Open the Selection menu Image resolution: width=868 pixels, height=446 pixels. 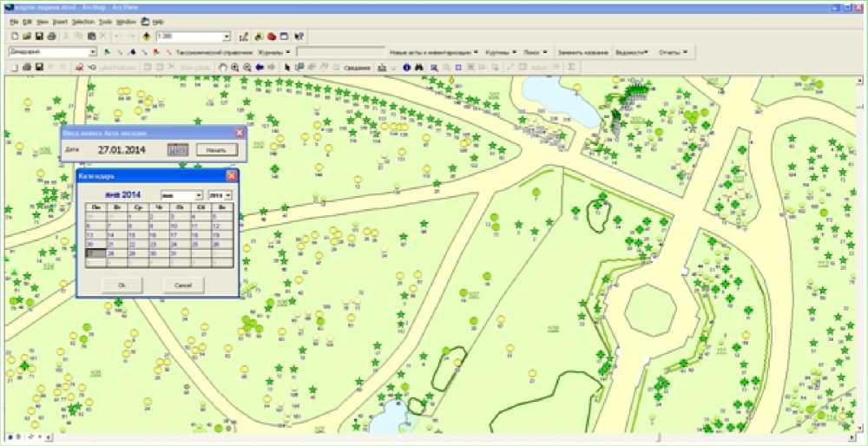[x=83, y=20]
